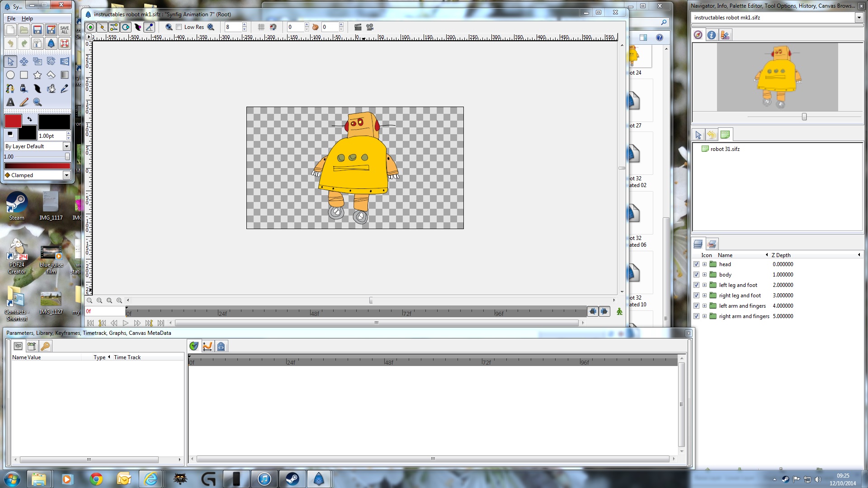Select the Gradient tool
Image resolution: width=868 pixels, height=488 pixels.
pos(65,75)
